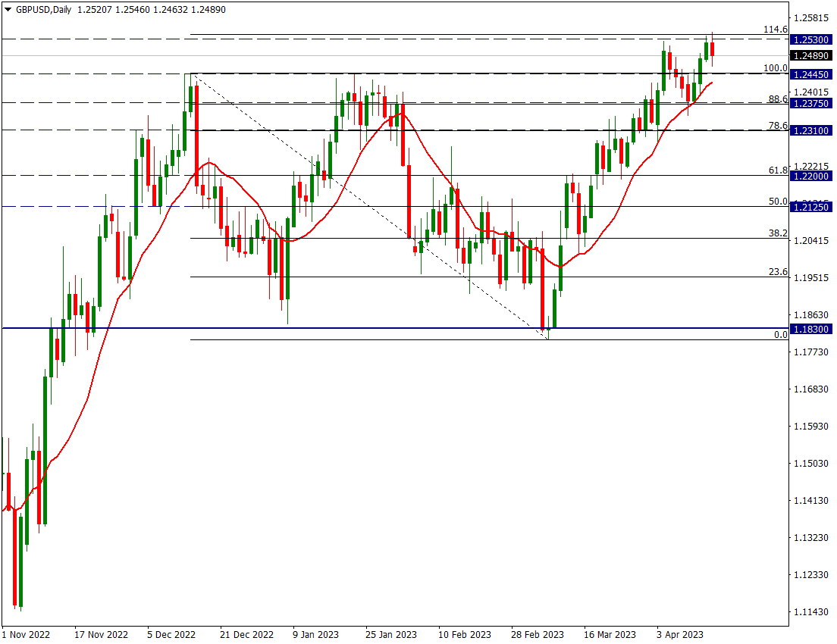This screenshot has height=644, width=837.
Task: Click the 1.18630 price axis value
Action: [811, 314]
